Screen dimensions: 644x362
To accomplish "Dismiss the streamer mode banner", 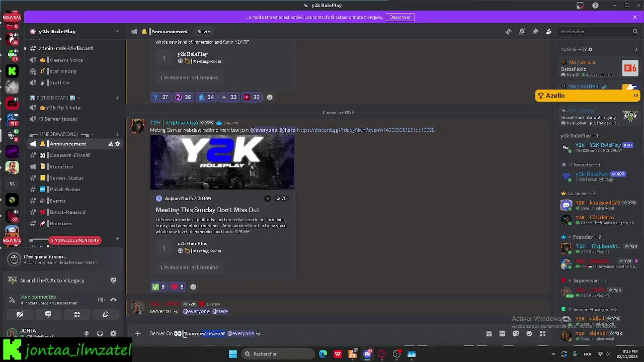I will tap(635, 17).
